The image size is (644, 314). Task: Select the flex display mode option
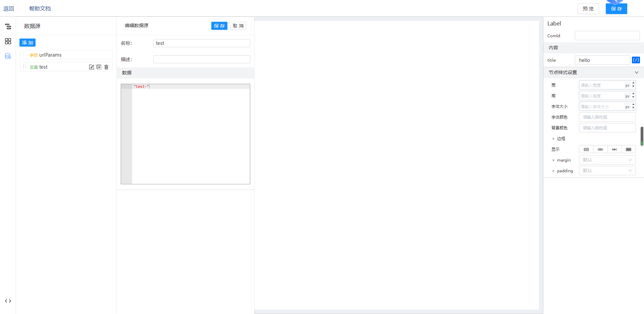pos(629,149)
